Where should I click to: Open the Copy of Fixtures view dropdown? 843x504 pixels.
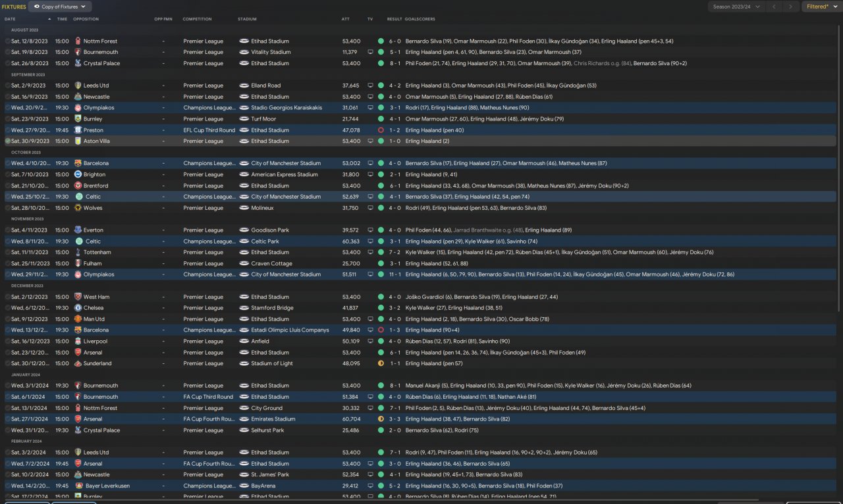tap(60, 7)
